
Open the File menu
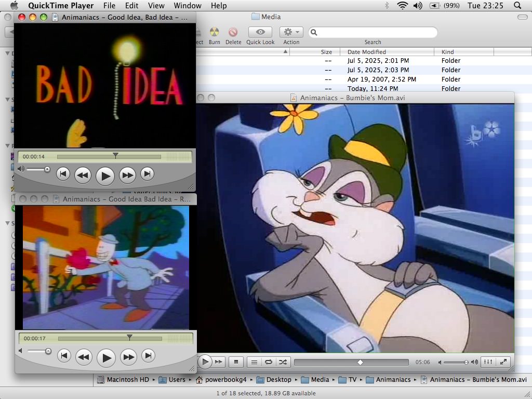pyautogui.click(x=109, y=5)
